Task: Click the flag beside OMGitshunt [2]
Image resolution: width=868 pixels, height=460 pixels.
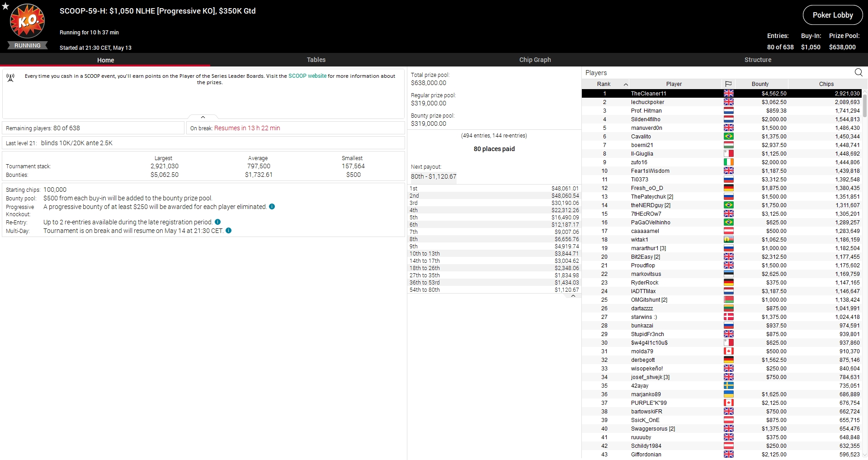Action: point(728,299)
